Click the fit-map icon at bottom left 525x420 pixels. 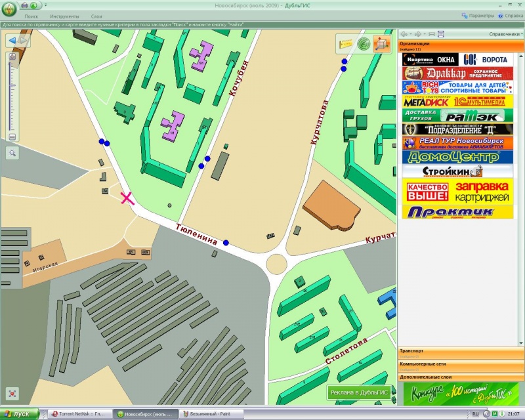point(12,394)
